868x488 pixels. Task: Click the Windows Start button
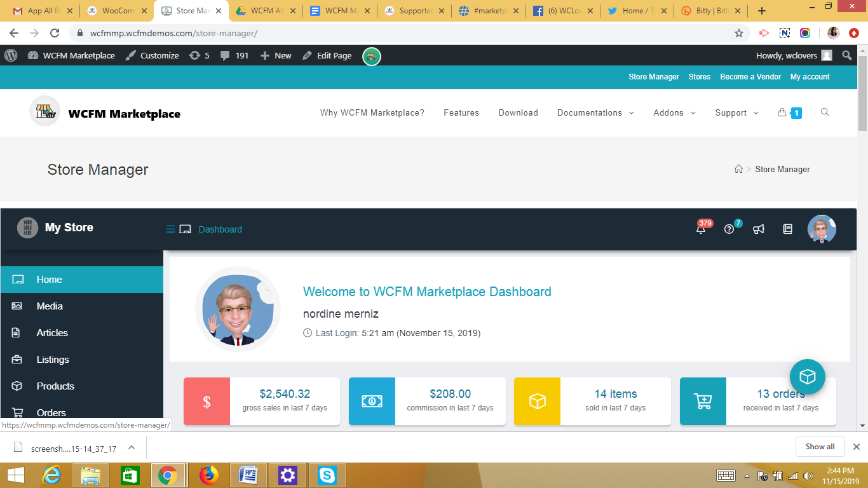[x=15, y=475]
